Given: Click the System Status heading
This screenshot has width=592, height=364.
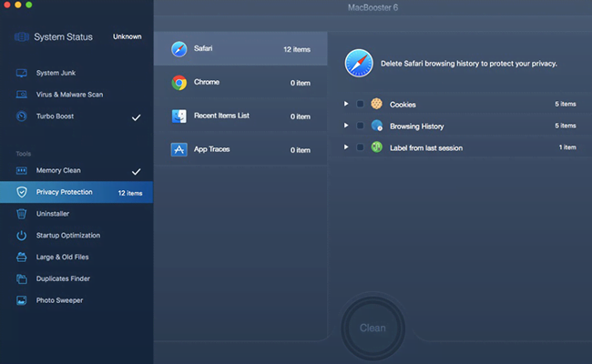Looking at the screenshot, I should [x=64, y=37].
